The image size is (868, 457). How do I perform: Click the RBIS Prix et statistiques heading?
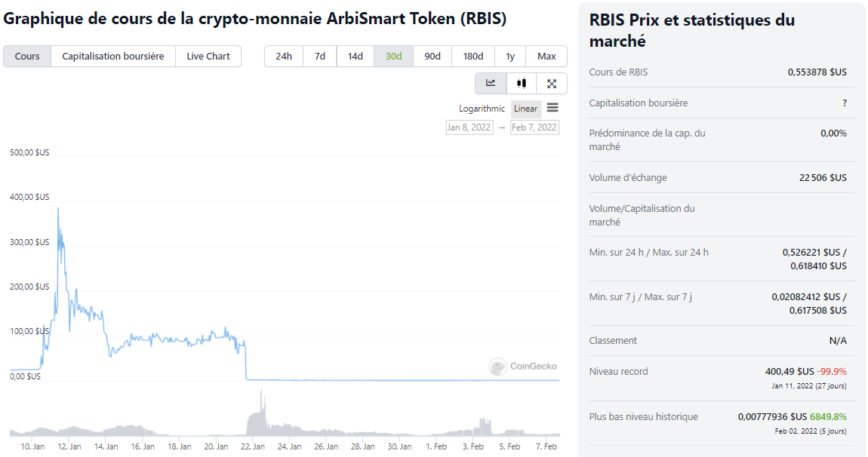tap(692, 30)
